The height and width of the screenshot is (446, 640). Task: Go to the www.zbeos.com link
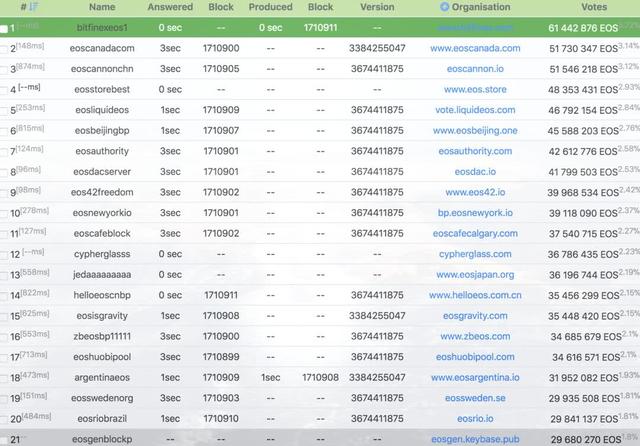[475, 336]
